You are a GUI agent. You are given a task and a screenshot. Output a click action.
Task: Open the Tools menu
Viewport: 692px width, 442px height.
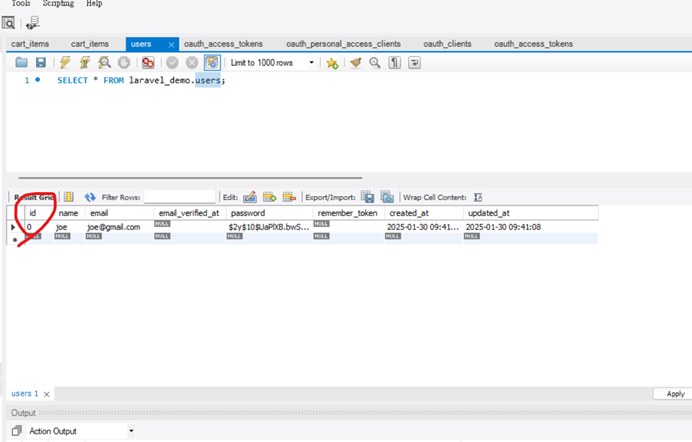21,4
